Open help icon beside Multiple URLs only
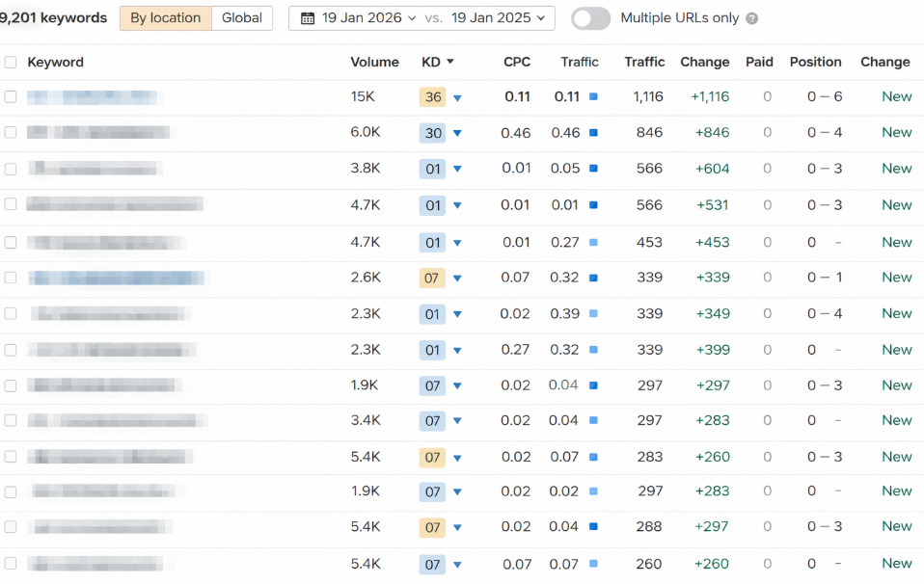 pos(752,19)
